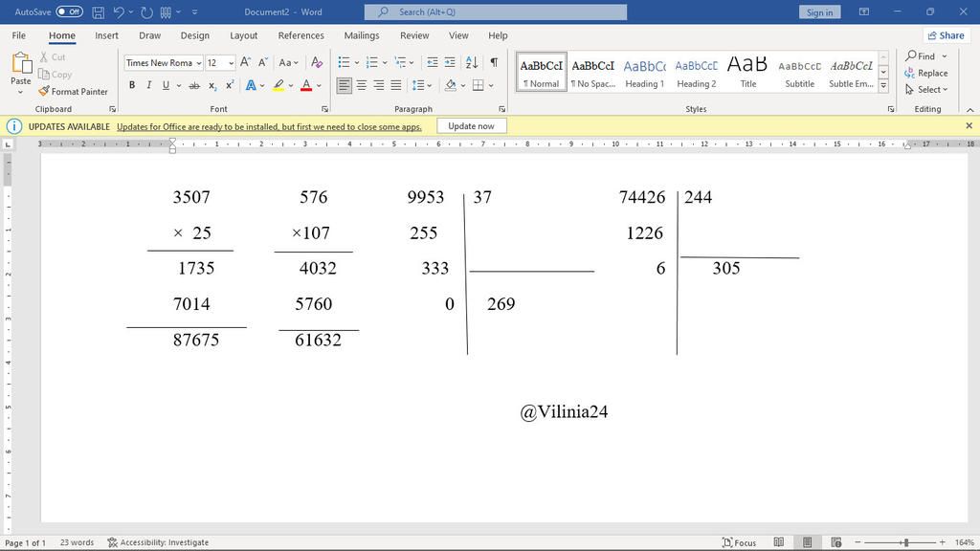Open Ribbon Display Options icon
The width and height of the screenshot is (980, 551).
tap(864, 11)
